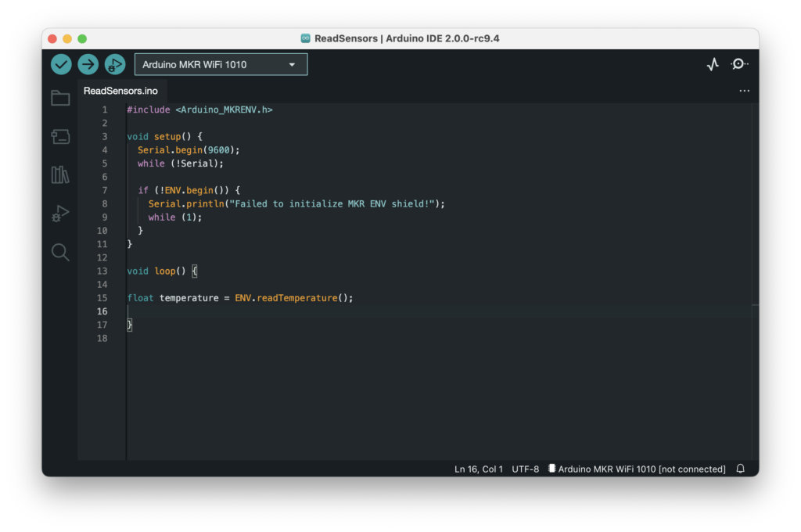Viewport: 801px width, 532px height.
Task: Upload sketch with arrow button
Action: click(88, 64)
